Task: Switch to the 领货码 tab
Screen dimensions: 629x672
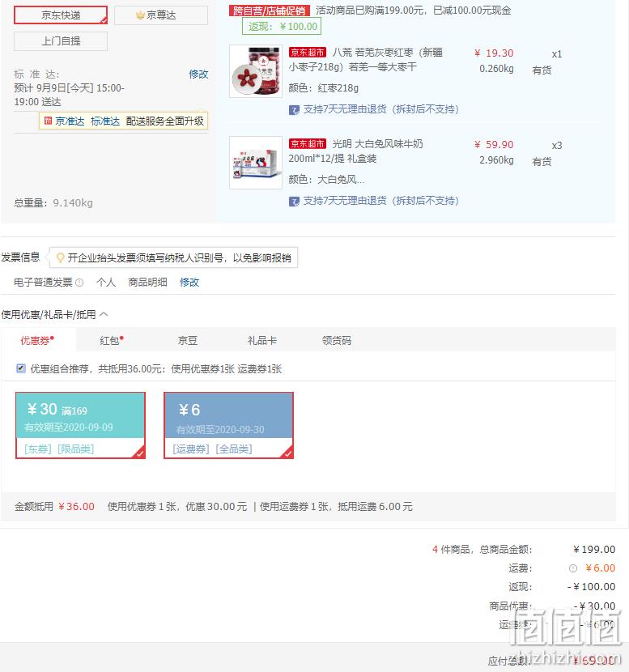Action: 336,341
